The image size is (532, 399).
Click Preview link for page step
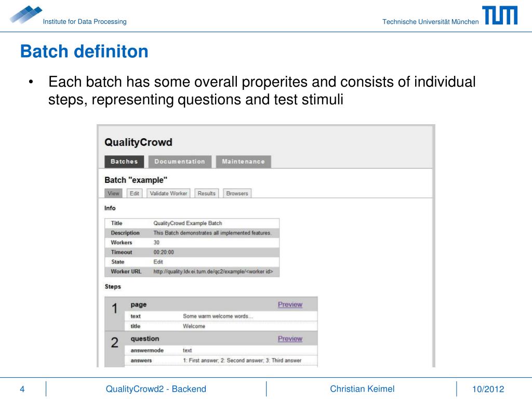[290, 304]
